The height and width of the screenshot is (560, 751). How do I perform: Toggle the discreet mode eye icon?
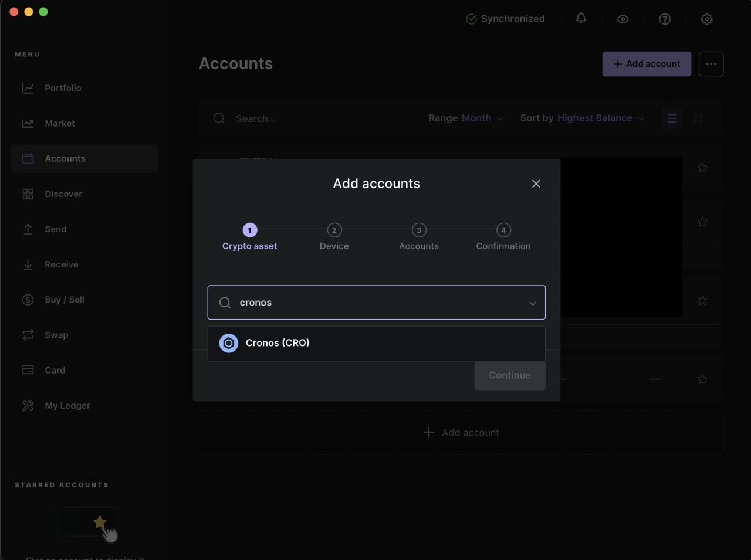[x=623, y=19]
